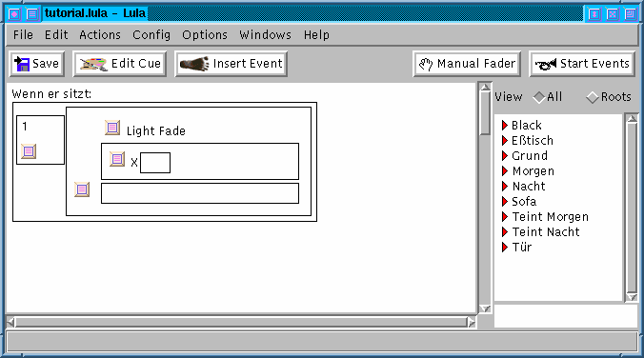Click the input field next to X

[x=155, y=163]
